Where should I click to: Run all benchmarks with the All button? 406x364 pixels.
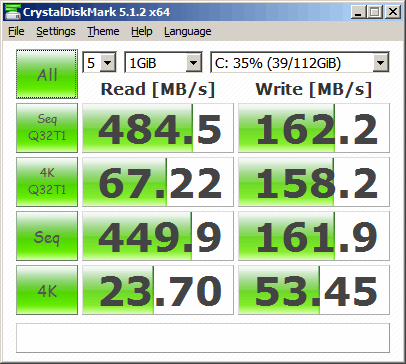(47, 74)
